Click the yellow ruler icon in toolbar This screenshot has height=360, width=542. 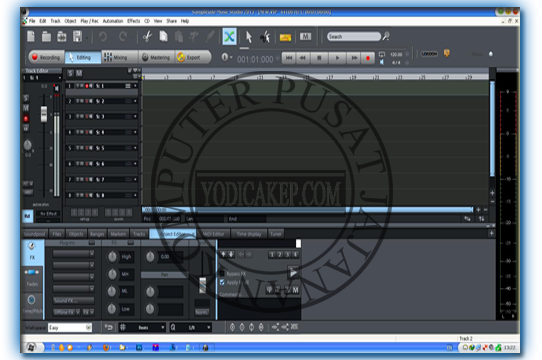tap(285, 37)
